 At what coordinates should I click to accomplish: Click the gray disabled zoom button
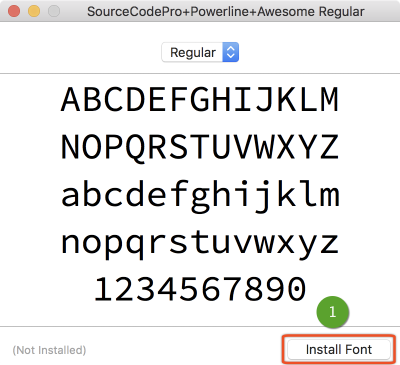tap(54, 11)
